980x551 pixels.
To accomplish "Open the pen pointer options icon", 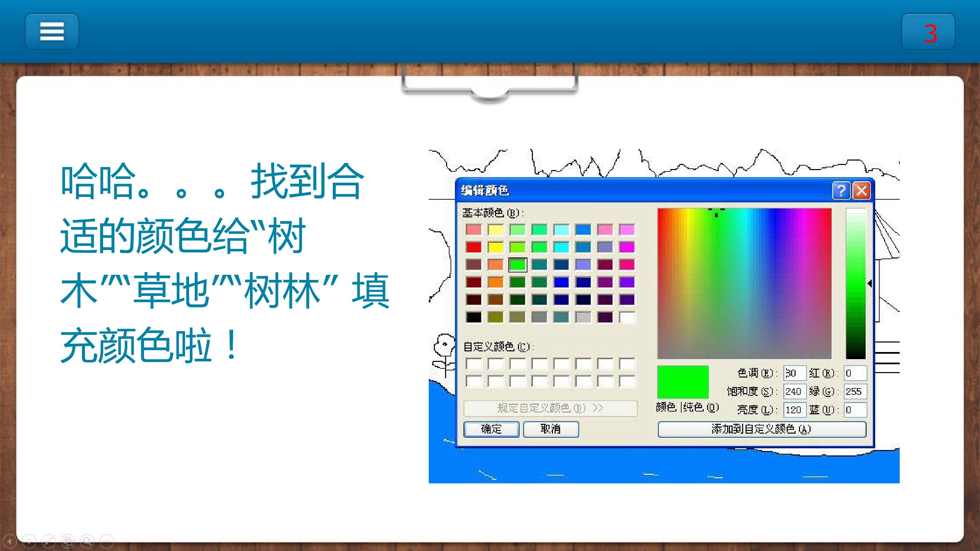I will point(48,541).
